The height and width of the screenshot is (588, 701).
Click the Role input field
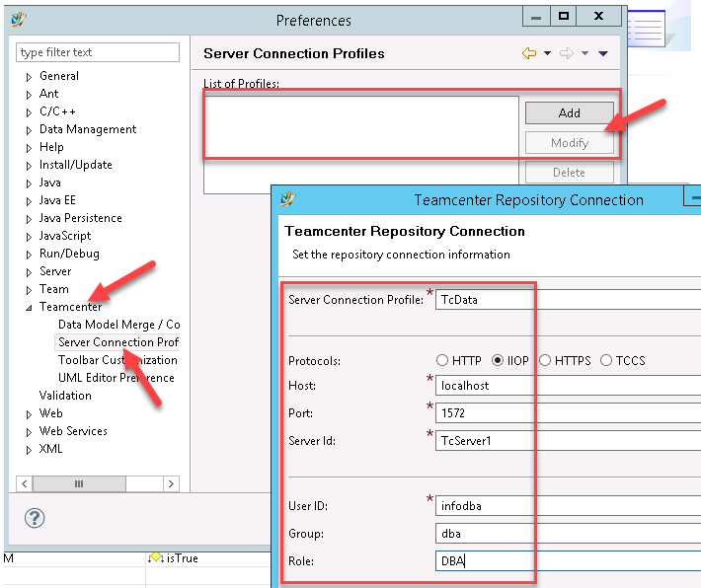569,560
